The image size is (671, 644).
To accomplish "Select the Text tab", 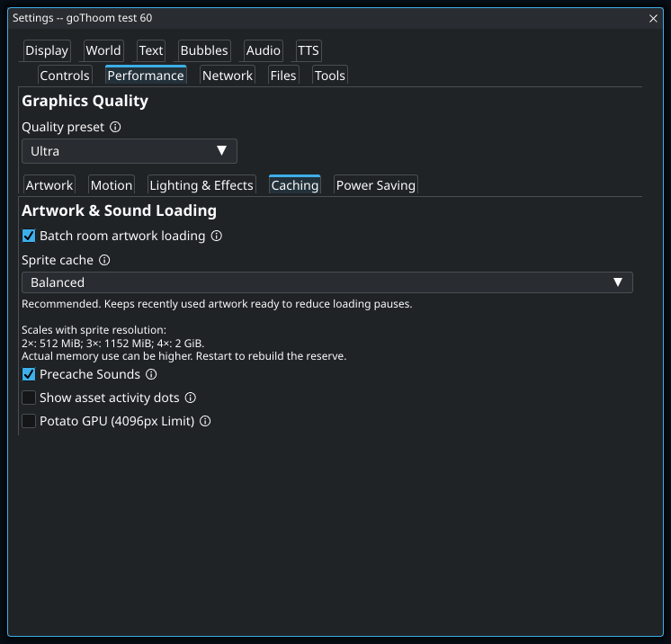I will click(x=151, y=51).
